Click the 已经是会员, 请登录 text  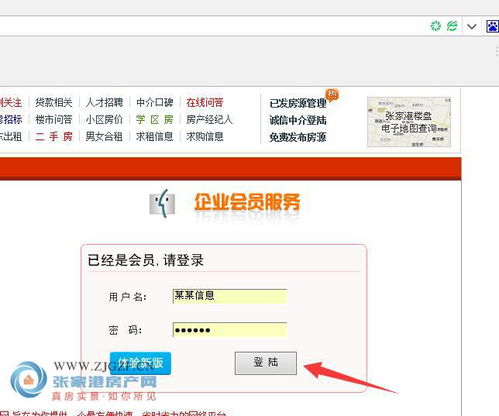tap(145, 260)
